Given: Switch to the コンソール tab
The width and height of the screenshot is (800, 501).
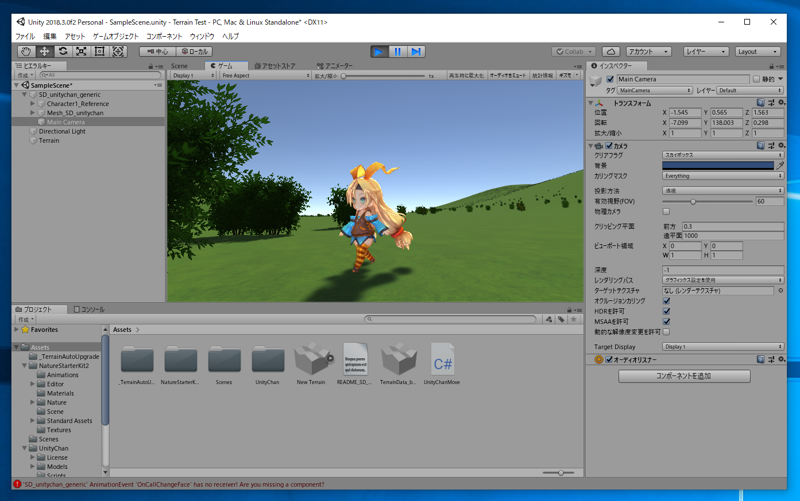Looking at the screenshot, I should click(x=89, y=309).
